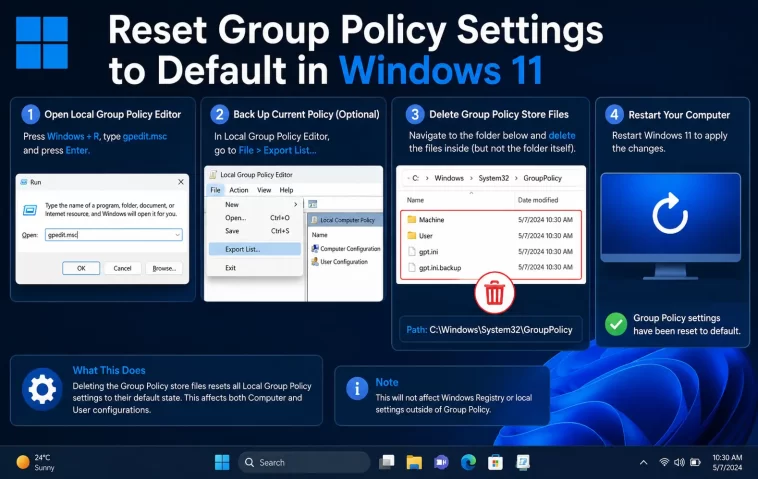Screen dimensions: 758x479
Task: Select User Configuration item
Action: pyautogui.click(x=339, y=261)
